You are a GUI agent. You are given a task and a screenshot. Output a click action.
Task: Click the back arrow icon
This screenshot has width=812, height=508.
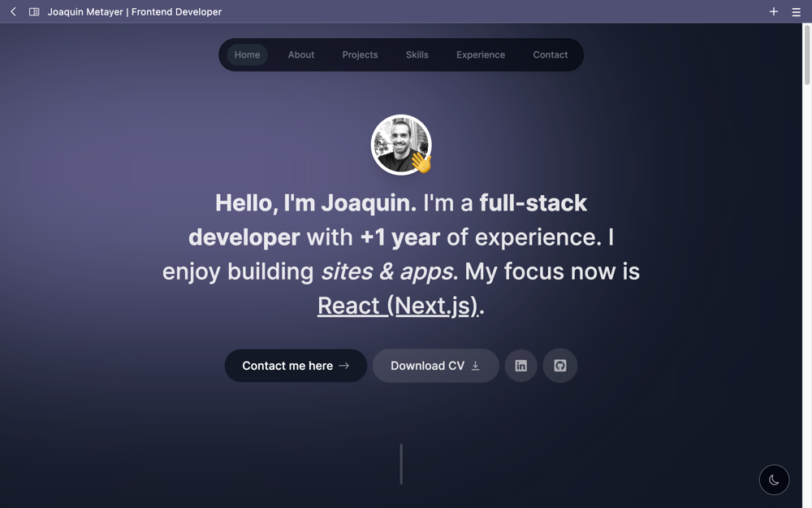(14, 11)
